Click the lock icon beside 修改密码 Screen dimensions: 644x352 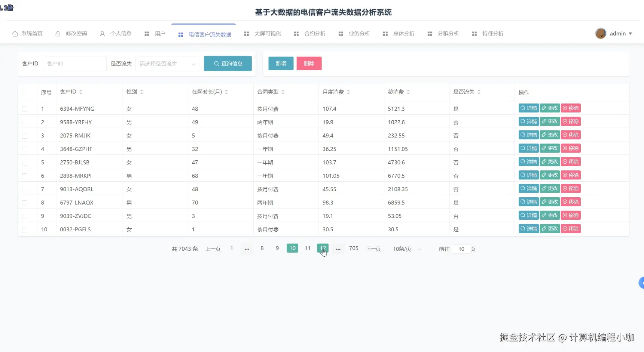[x=58, y=34]
